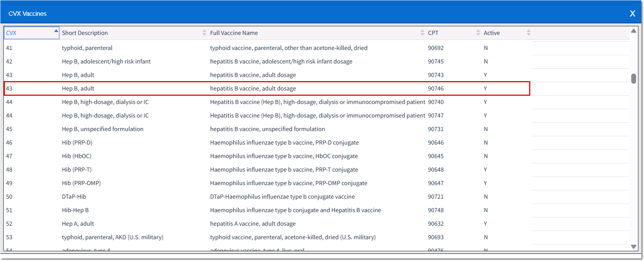
Task: Click Active value in CVX 52 row
Action: [485, 223]
